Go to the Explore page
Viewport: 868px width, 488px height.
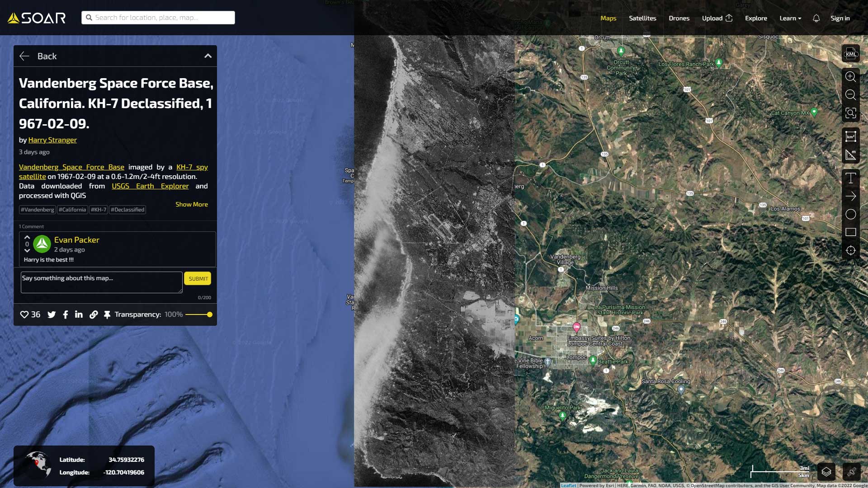click(755, 18)
